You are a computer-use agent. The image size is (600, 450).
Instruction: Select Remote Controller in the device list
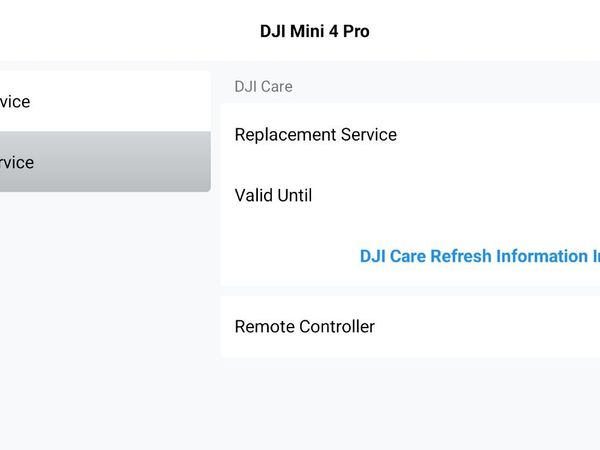click(304, 326)
